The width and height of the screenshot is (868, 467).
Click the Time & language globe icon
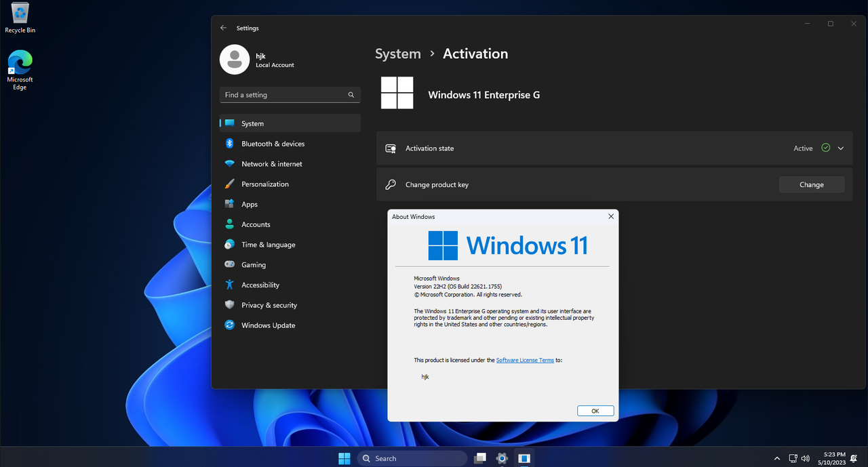click(229, 245)
